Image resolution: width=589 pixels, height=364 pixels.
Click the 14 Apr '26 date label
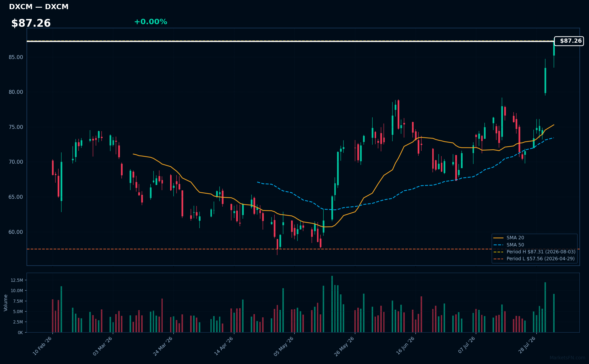(224, 346)
